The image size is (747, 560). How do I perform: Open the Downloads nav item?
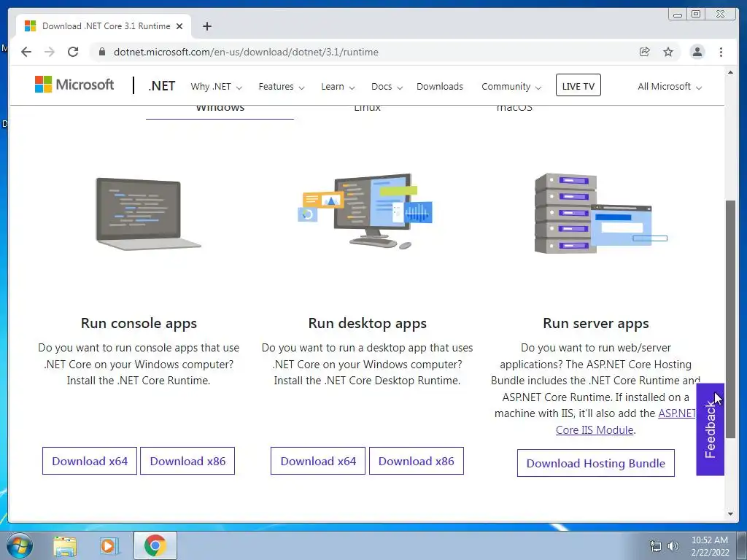[440, 87]
